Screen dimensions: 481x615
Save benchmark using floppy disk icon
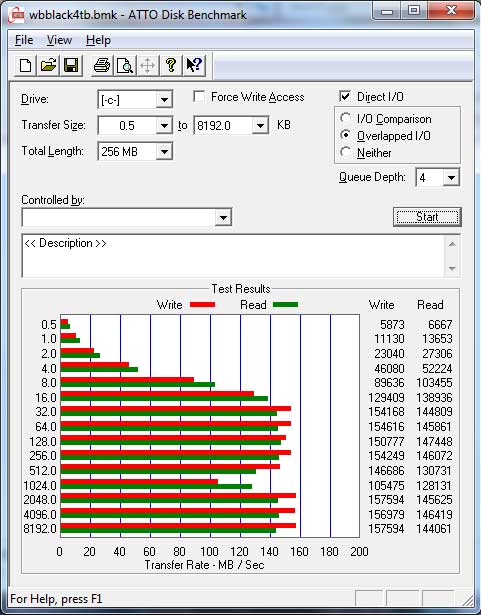tap(71, 66)
